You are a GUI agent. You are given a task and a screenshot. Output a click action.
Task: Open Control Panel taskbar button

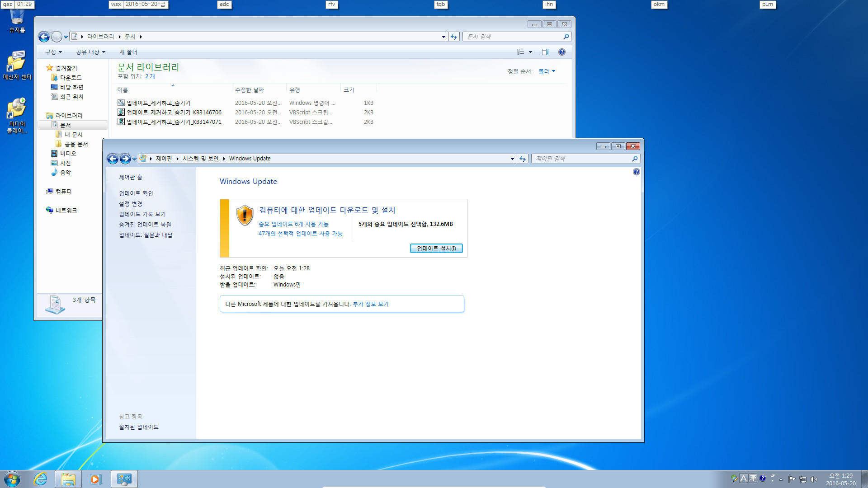(x=124, y=479)
